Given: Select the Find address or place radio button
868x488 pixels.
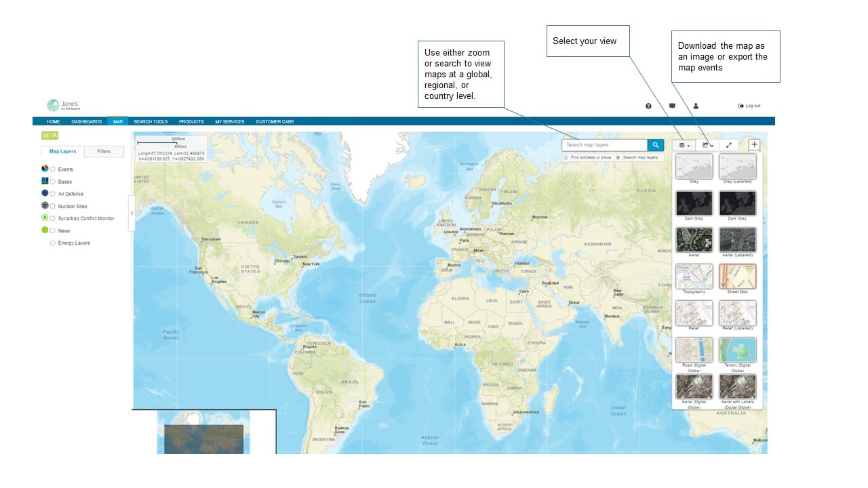Looking at the screenshot, I should click(566, 157).
